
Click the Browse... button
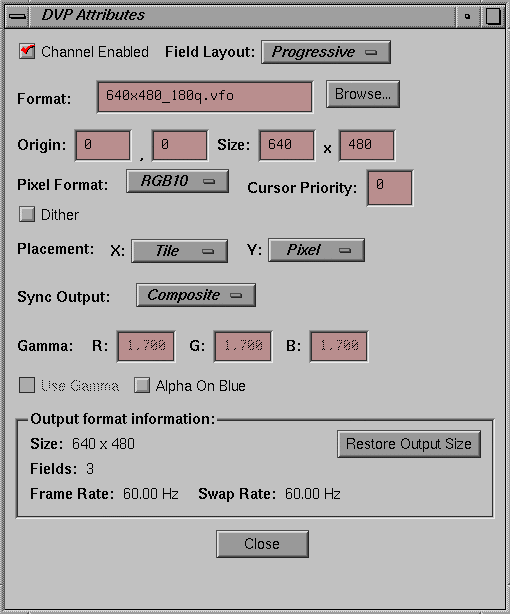(363, 94)
